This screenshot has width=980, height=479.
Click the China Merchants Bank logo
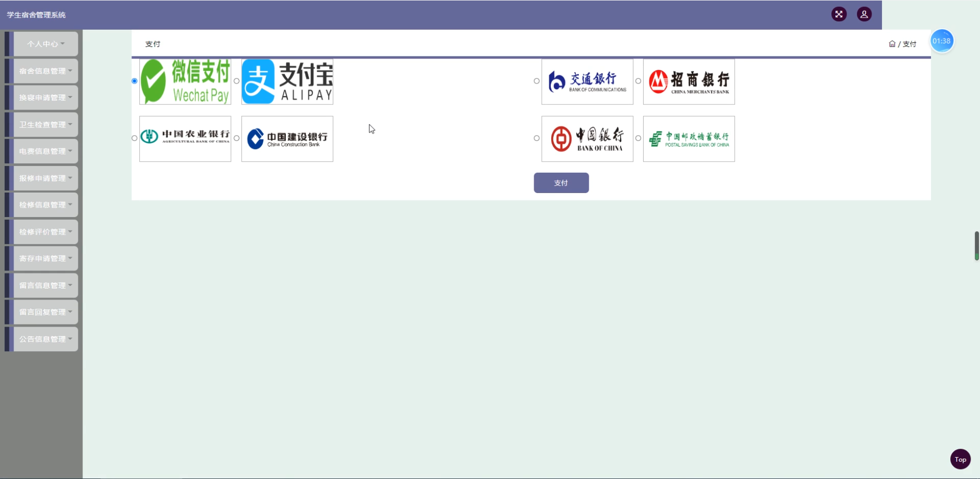[689, 81]
